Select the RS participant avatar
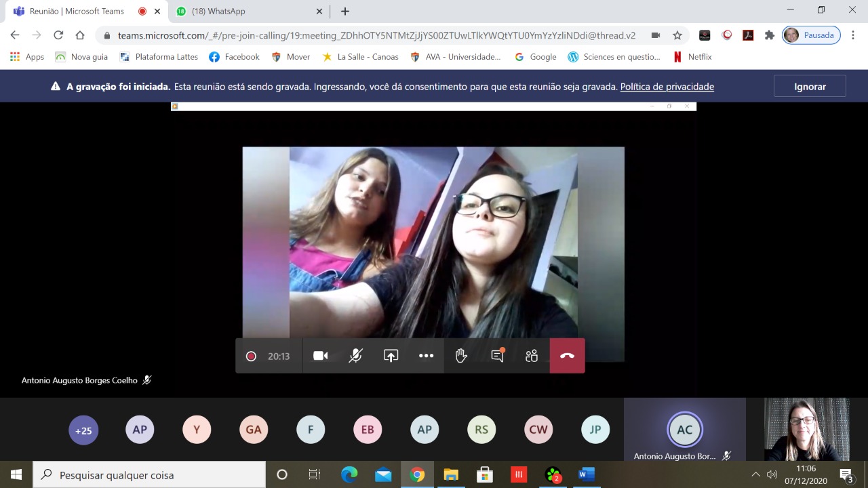 tap(481, 430)
